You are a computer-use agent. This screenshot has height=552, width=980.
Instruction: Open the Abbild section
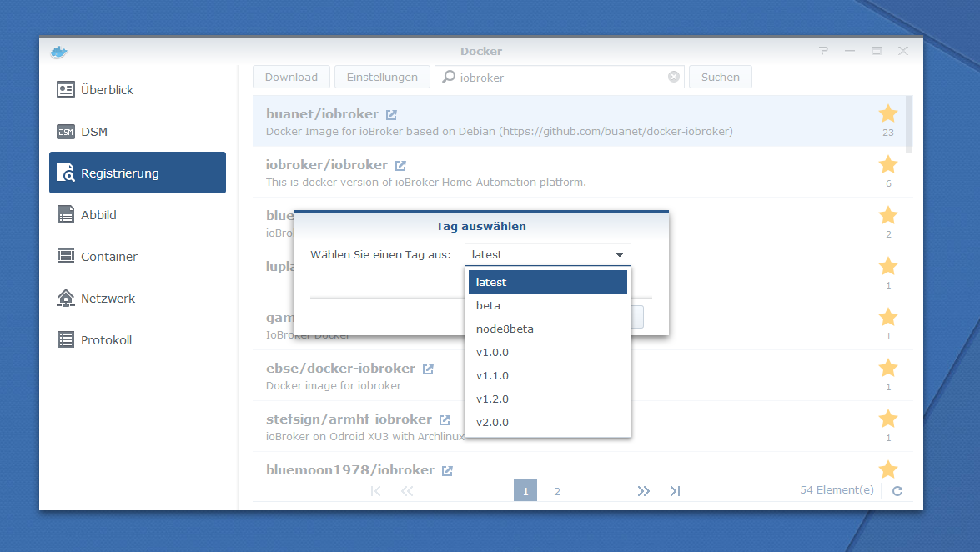pos(138,214)
